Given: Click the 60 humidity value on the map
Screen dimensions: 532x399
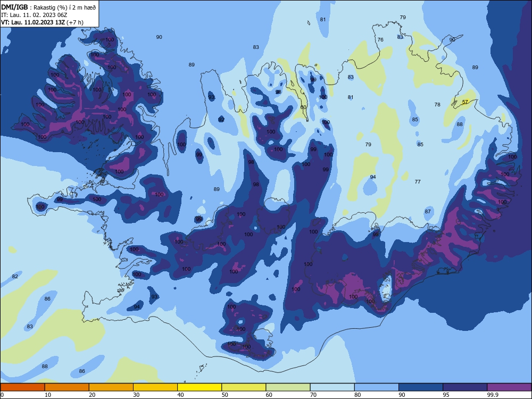Looking at the screenshot, I should (x=303, y=107).
